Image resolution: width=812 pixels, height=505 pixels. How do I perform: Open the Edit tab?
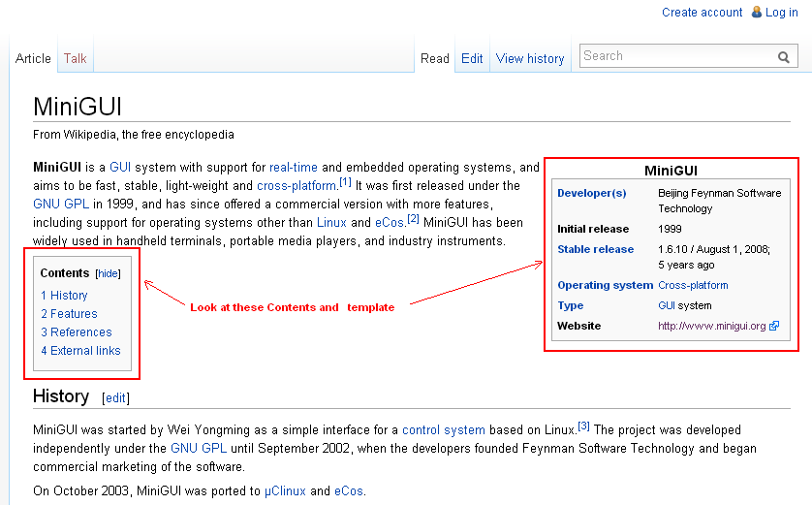(x=472, y=58)
